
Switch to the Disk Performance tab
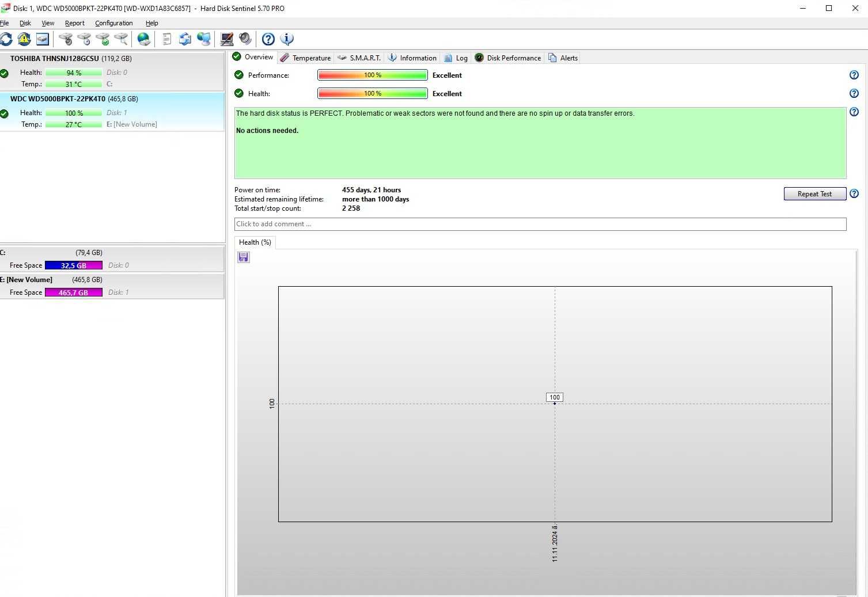pos(508,58)
